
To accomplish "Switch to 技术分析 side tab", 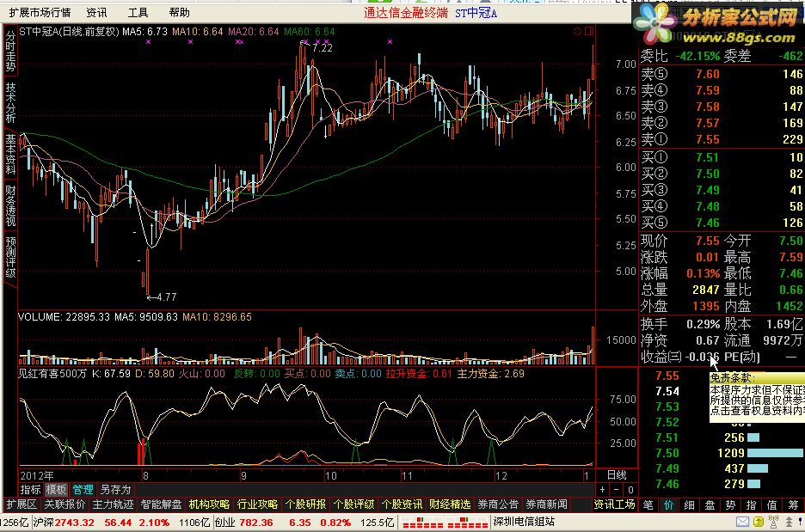I will click(10, 102).
